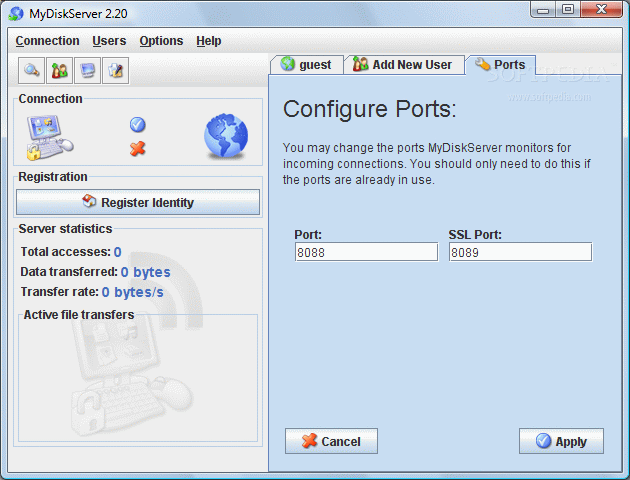Open the Users menu
This screenshot has height=480, width=630.
[x=109, y=41]
